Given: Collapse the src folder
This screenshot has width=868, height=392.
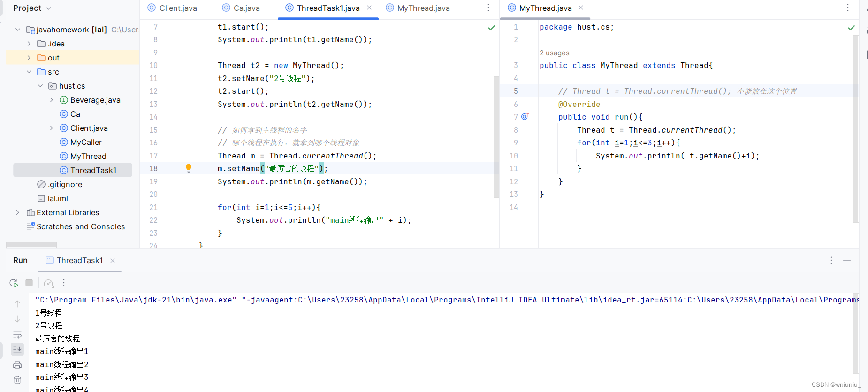Looking at the screenshot, I should click(x=29, y=72).
